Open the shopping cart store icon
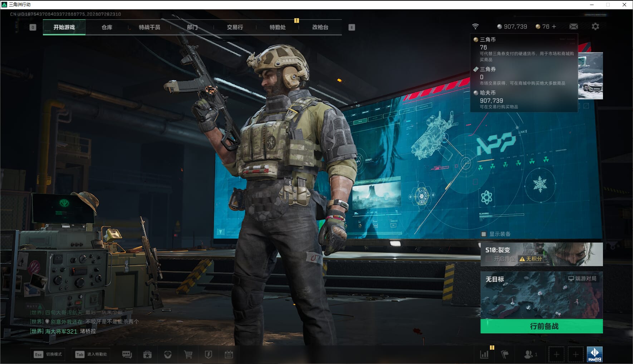Viewport: 633px width, 364px height. (188, 354)
